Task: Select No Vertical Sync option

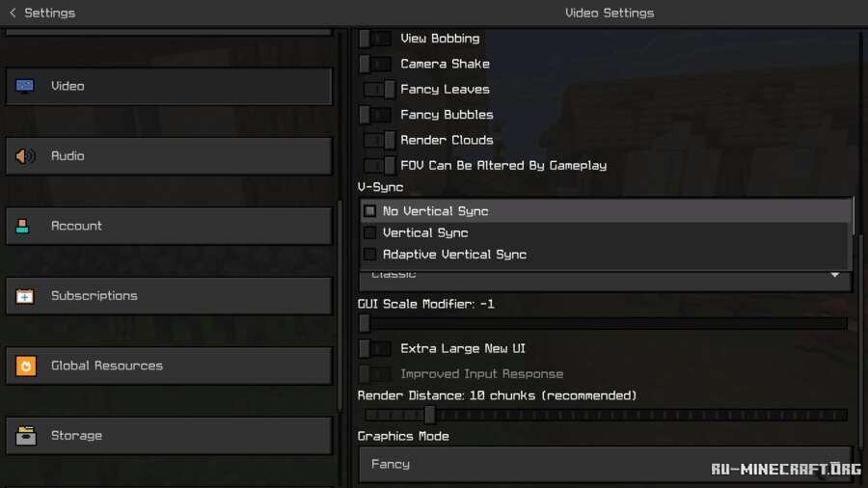Action: coord(435,211)
